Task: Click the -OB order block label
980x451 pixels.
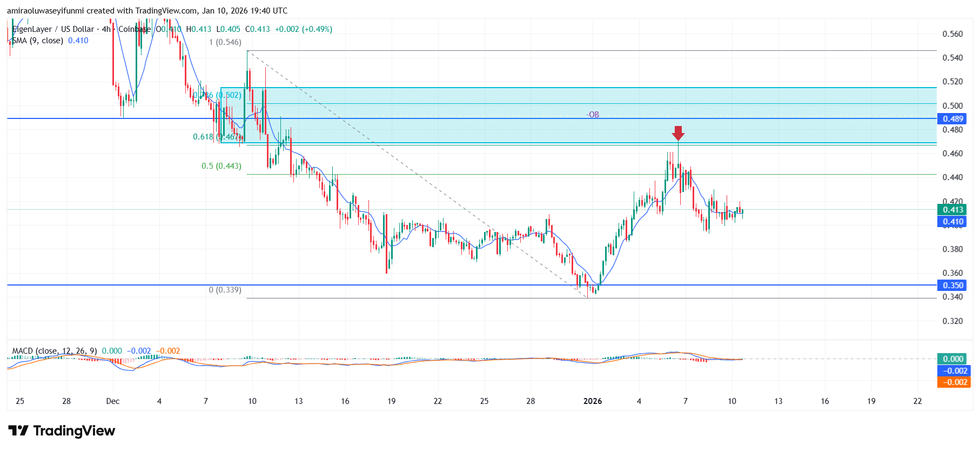Action: point(593,115)
